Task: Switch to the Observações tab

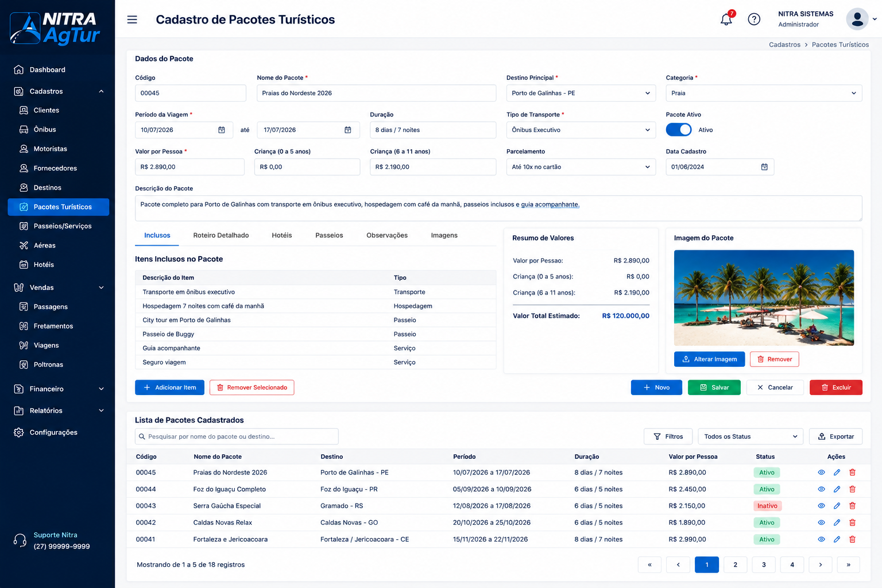Action: pyautogui.click(x=387, y=235)
